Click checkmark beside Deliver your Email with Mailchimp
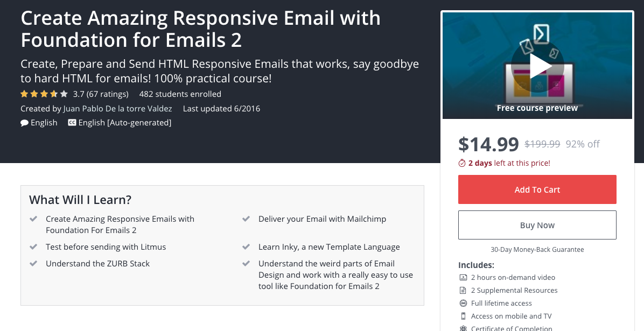This screenshot has width=644, height=331. pyautogui.click(x=246, y=219)
